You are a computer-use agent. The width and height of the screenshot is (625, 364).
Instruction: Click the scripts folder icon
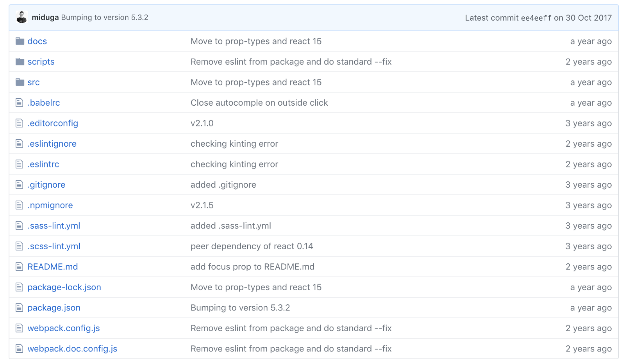coord(20,62)
